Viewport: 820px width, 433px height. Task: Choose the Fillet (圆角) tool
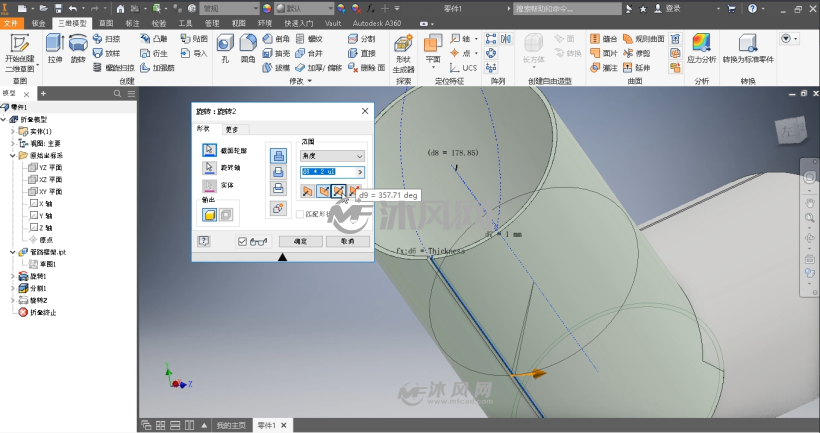point(248,48)
